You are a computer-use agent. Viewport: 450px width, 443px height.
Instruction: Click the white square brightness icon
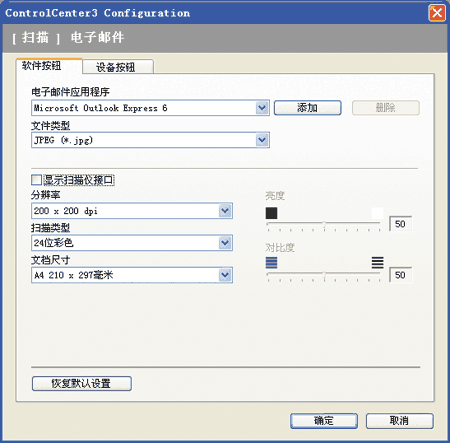tap(377, 213)
